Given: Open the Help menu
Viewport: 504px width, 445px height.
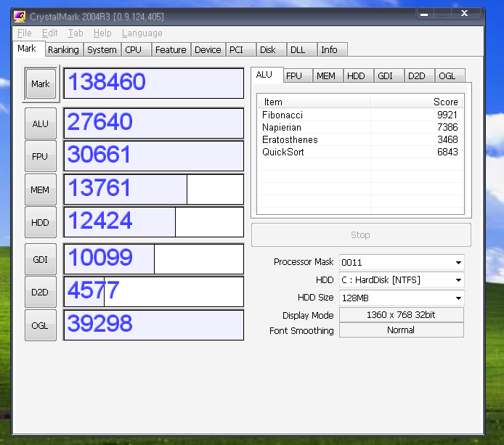Looking at the screenshot, I should [102, 33].
